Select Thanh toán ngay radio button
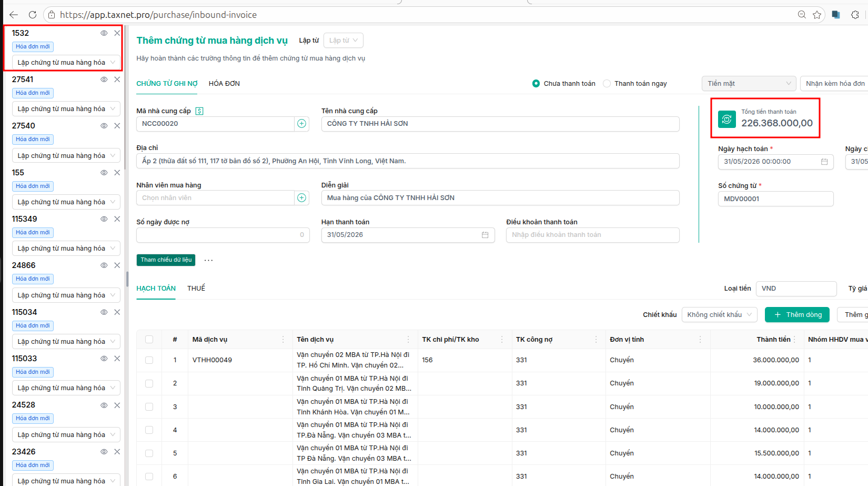 pos(607,84)
